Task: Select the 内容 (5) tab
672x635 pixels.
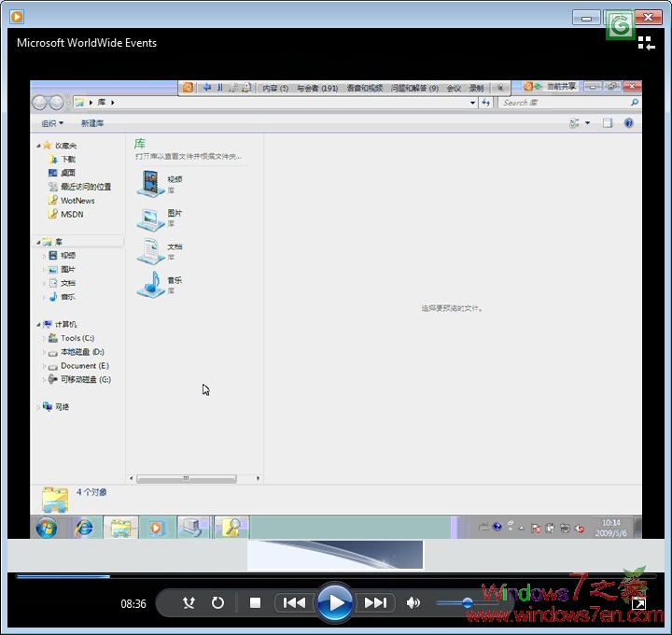Action: pyautogui.click(x=274, y=88)
